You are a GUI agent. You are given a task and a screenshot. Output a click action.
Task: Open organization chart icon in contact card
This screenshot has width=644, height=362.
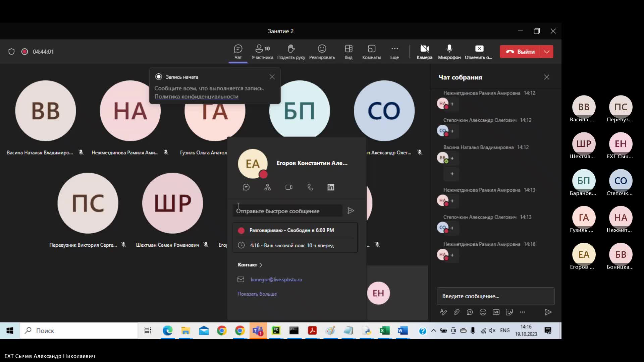point(267,187)
